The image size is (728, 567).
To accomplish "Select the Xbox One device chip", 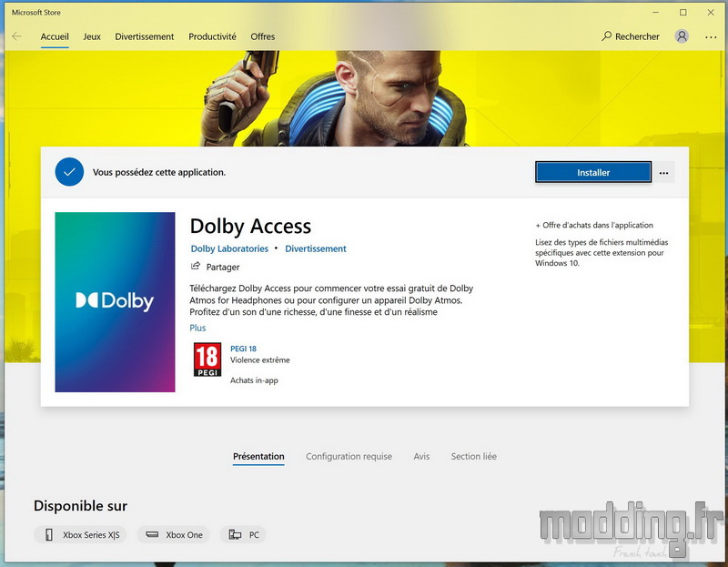I will click(173, 535).
